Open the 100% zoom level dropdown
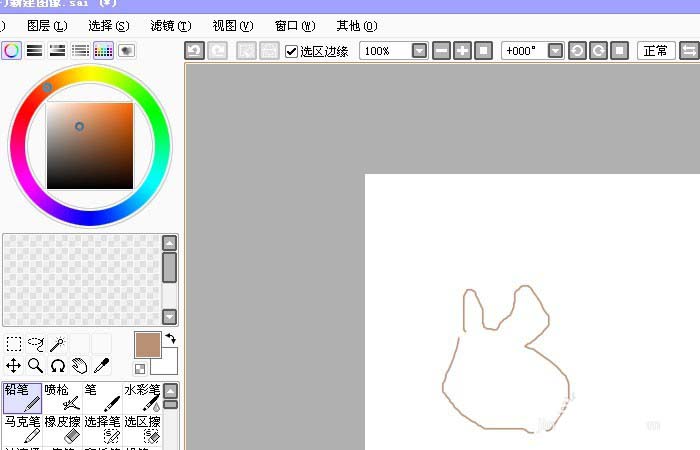The height and width of the screenshot is (450, 700). coord(419,51)
